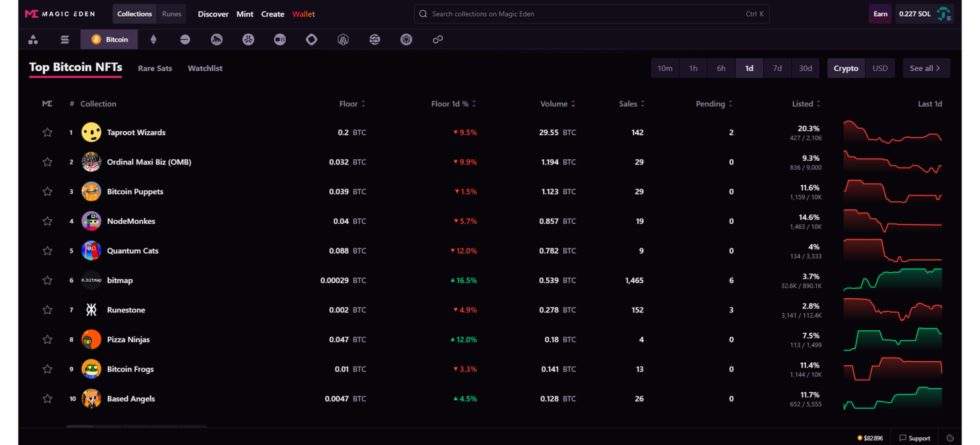Focus the collection search field
The height and width of the screenshot is (445, 980).
coord(591,14)
